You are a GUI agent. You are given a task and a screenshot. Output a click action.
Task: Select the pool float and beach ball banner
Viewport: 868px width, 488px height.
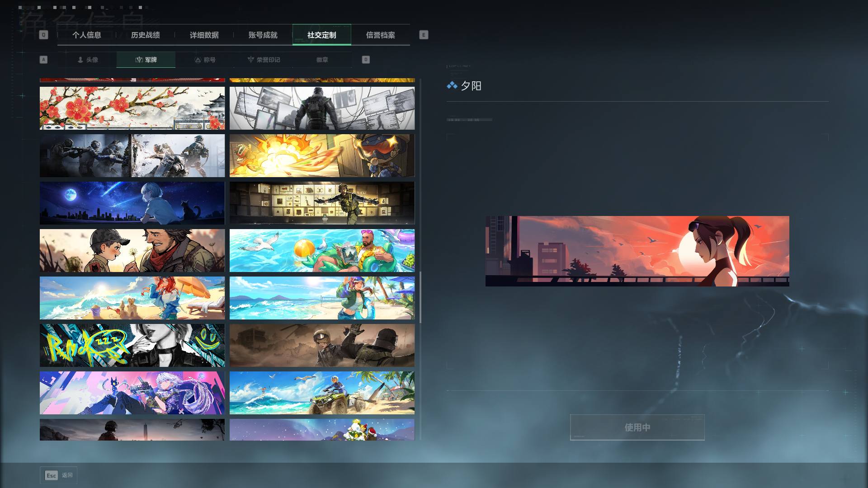[x=322, y=251]
